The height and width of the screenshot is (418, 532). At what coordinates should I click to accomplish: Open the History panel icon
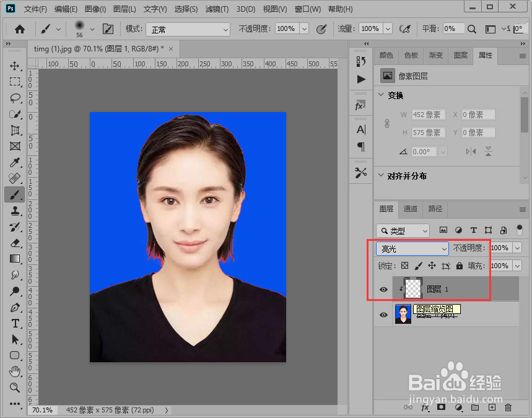coord(361,61)
